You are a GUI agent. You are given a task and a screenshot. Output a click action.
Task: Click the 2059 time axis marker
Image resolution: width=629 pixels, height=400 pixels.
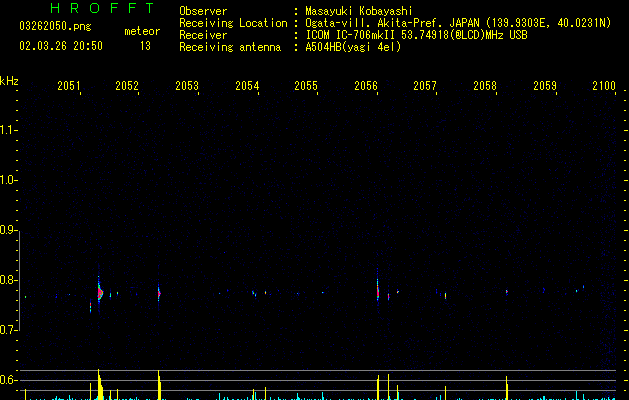[x=545, y=86]
